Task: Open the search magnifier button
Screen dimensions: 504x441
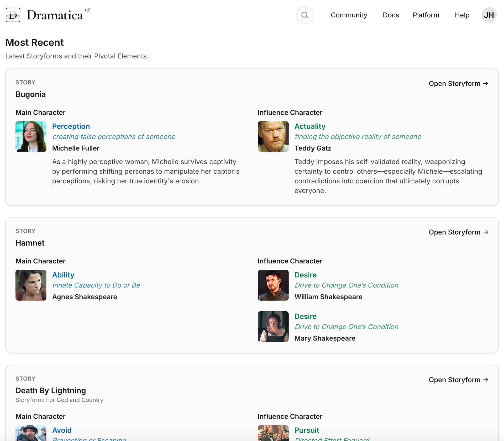Action: [x=304, y=15]
